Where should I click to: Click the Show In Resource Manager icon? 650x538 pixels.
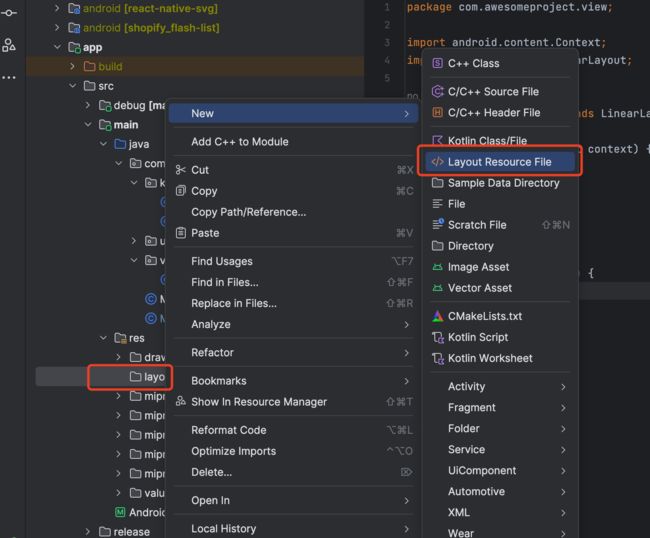180,402
